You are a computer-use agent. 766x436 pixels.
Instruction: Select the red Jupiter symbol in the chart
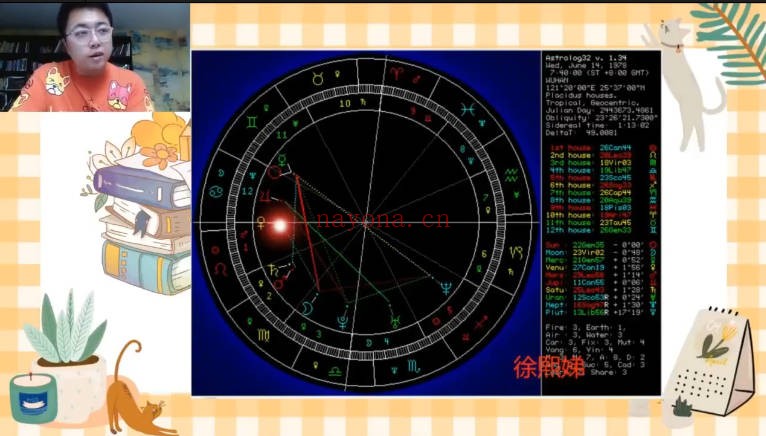pos(265,196)
